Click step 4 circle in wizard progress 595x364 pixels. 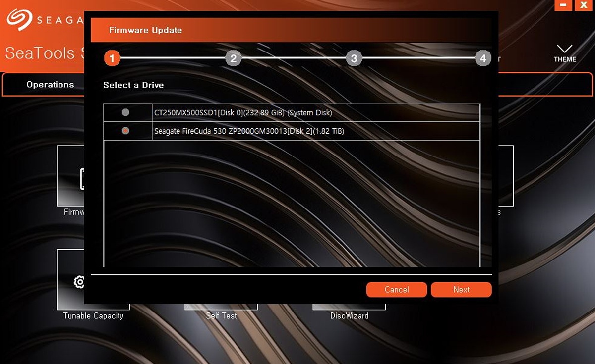click(483, 58)
